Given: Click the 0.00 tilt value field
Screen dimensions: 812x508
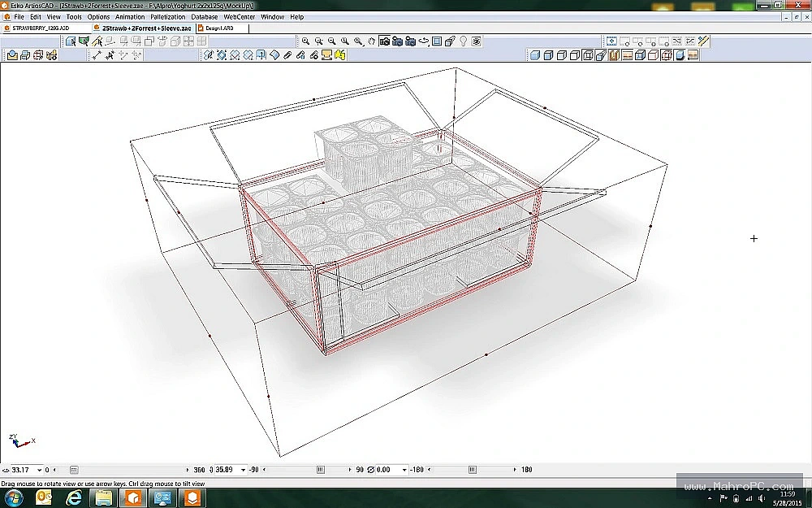Looking at the screenshot, I should [388, 470].
